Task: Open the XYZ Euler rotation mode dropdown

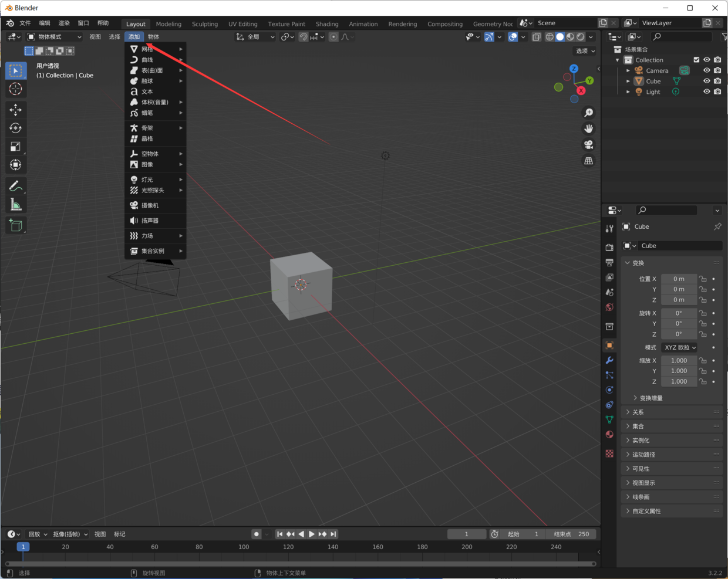Action: pos(679,347)
